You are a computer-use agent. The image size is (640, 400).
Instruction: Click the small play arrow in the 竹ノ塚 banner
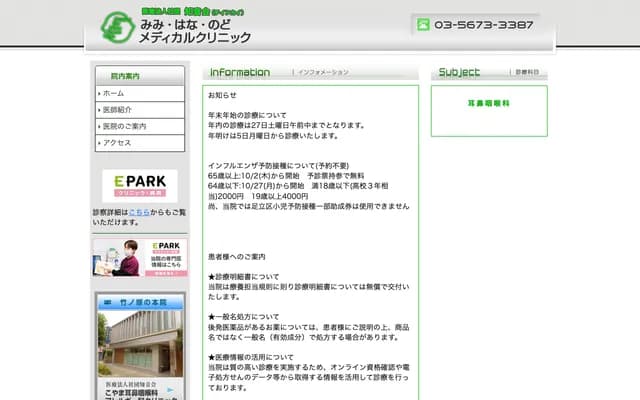tap(170, 390)
